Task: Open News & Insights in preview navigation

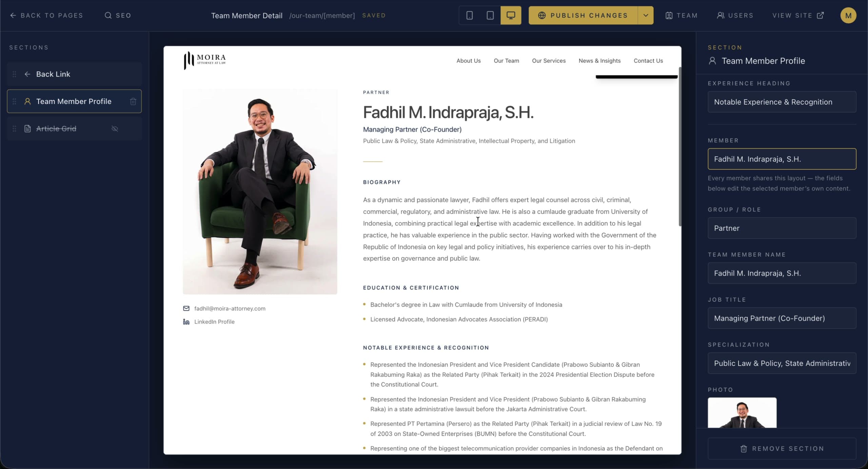Action: point(599,61)
